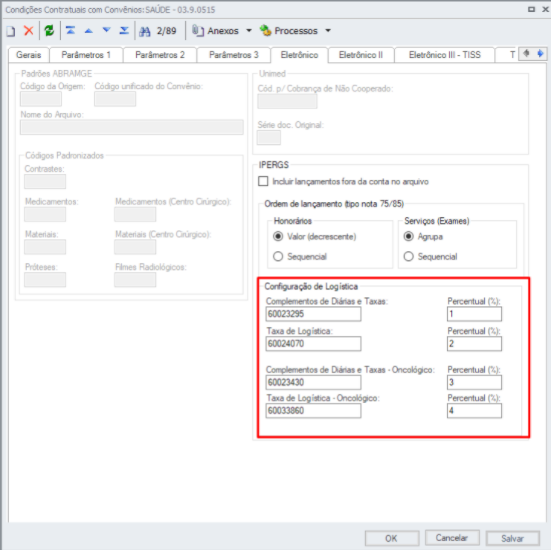The height and width of the screenshot is (550, 551).
Task: Click the Próteses code field
Action: click(45, 280)
